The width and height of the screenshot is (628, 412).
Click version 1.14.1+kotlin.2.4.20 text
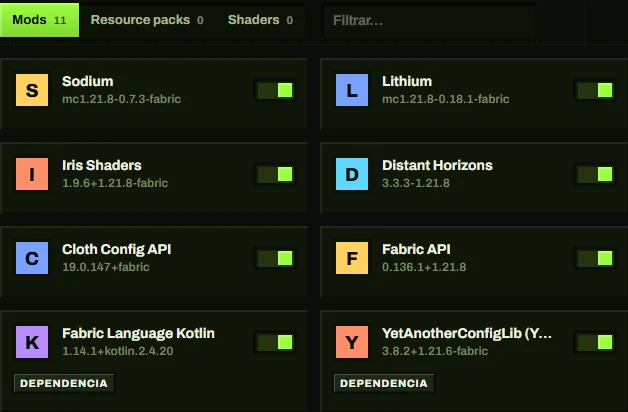(x=118, y=351)
